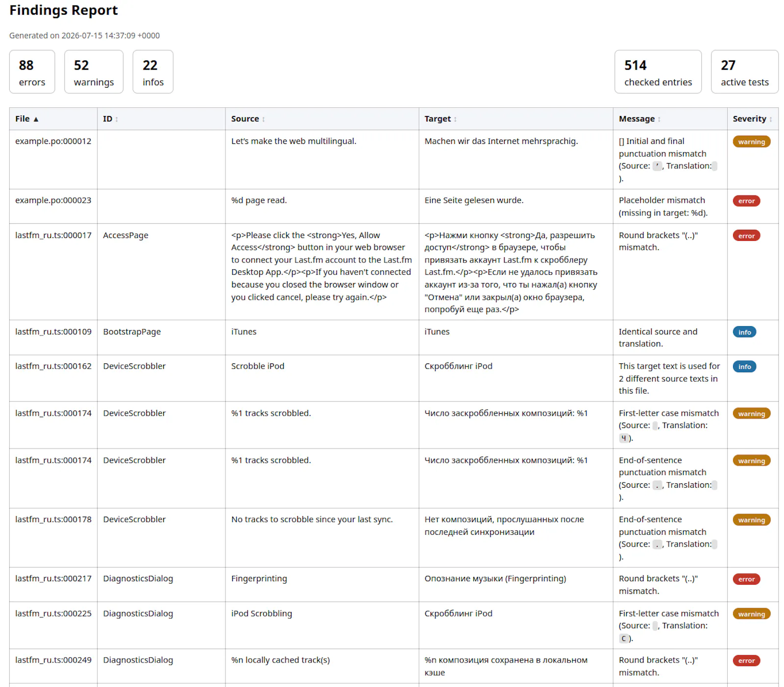Click the error badge for lastfm_ru.ts:000249
The height and width of the screenshot is (687, 784).
click(x=746, y=660)
